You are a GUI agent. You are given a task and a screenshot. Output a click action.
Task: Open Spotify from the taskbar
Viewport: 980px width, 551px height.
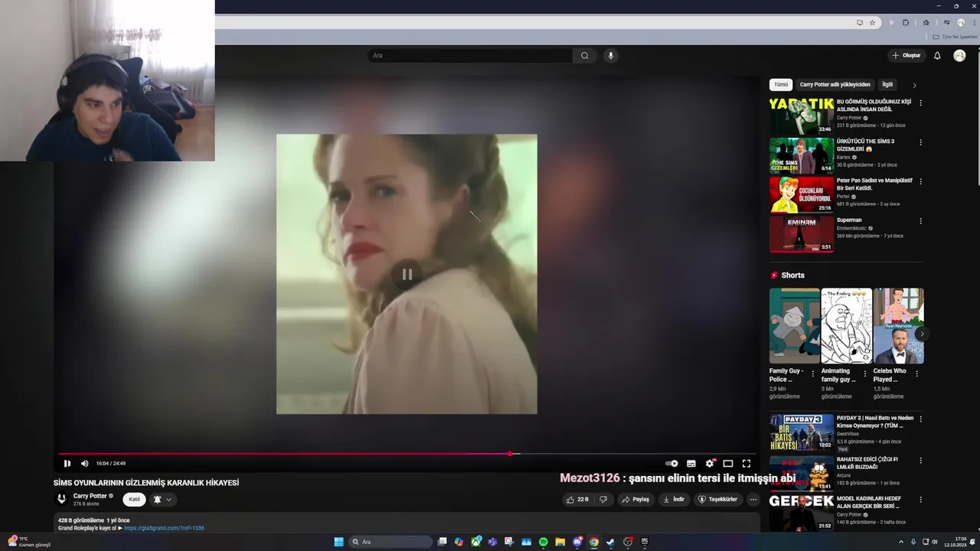[x=543, y=542]
